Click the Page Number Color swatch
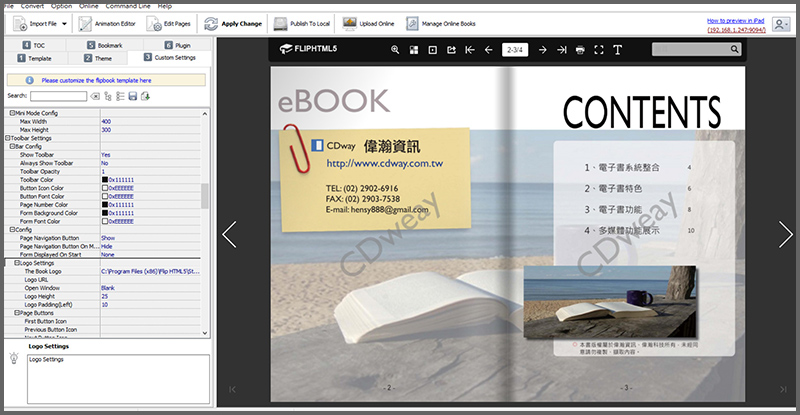 pos(105,205)
